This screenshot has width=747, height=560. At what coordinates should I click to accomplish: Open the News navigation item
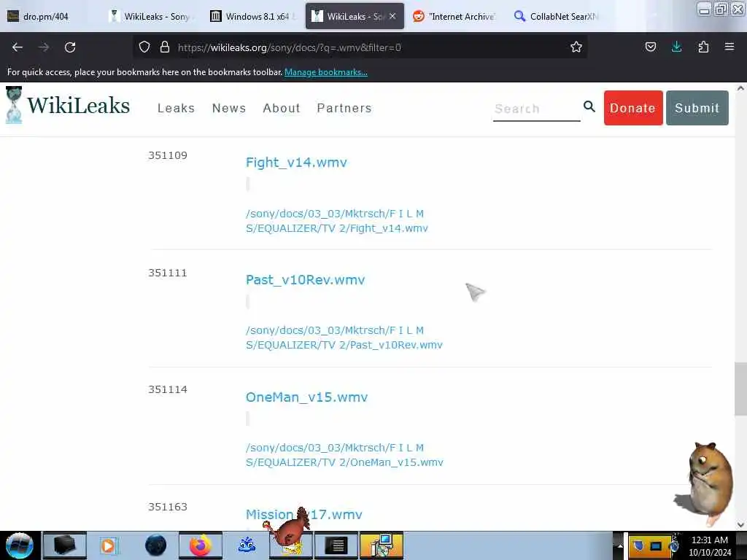tap(229, 108)
